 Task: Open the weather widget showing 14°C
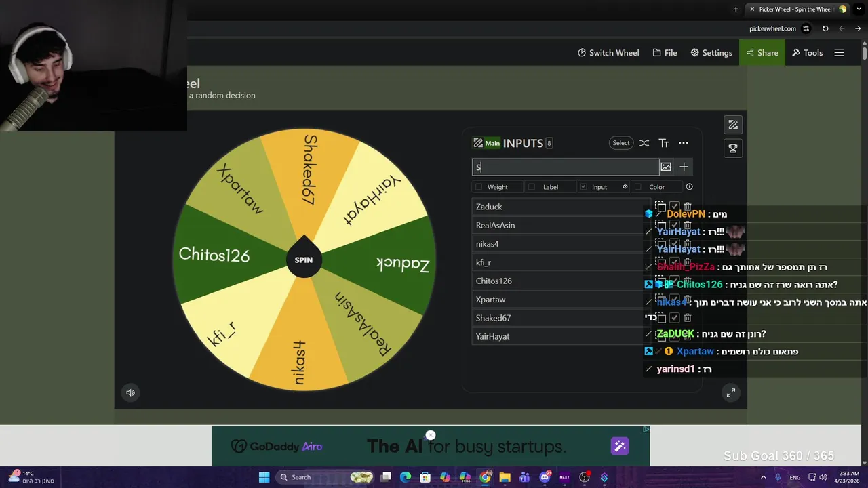point(31,477)
